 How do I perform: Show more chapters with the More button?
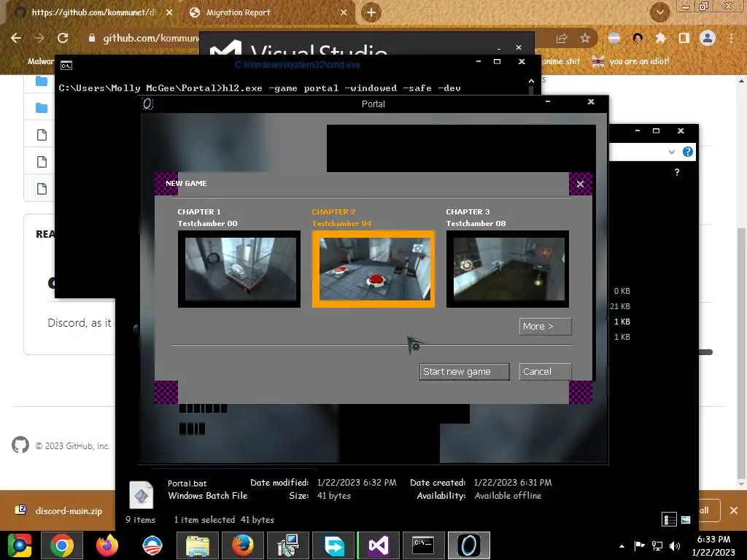pyautogui.click(x=544, y=326)
